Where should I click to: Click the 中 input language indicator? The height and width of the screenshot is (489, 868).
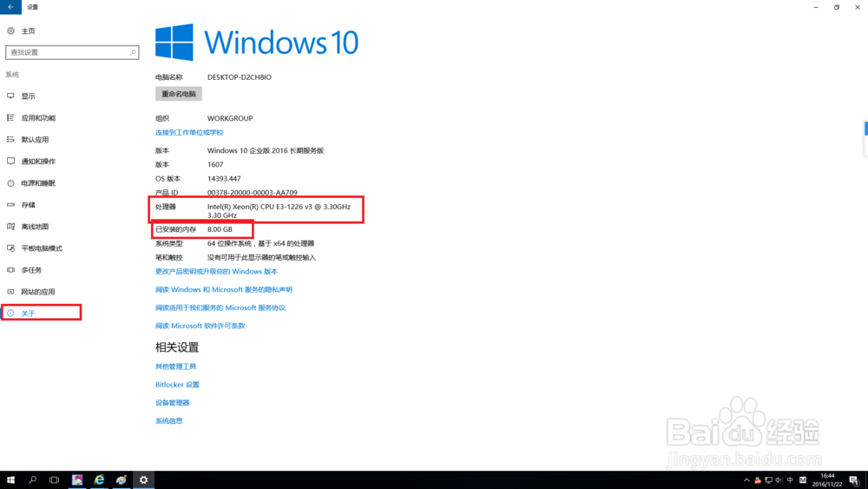pos(790,480)
